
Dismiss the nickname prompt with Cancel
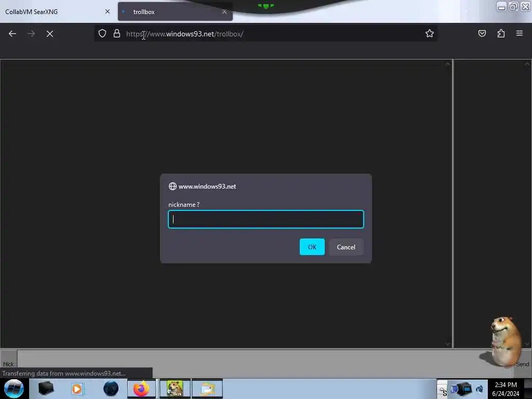coord(346,247)
